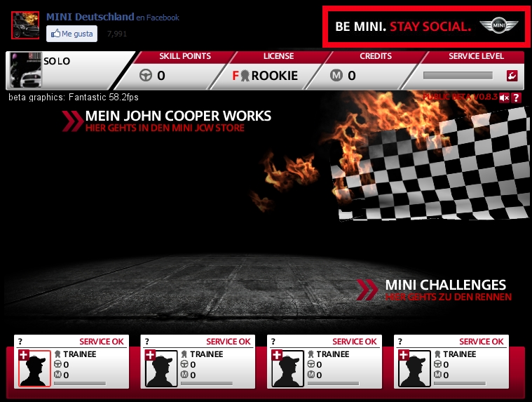Open the MINI Deutschland page link
The image size is (532, 402).
tap(90, 17)
